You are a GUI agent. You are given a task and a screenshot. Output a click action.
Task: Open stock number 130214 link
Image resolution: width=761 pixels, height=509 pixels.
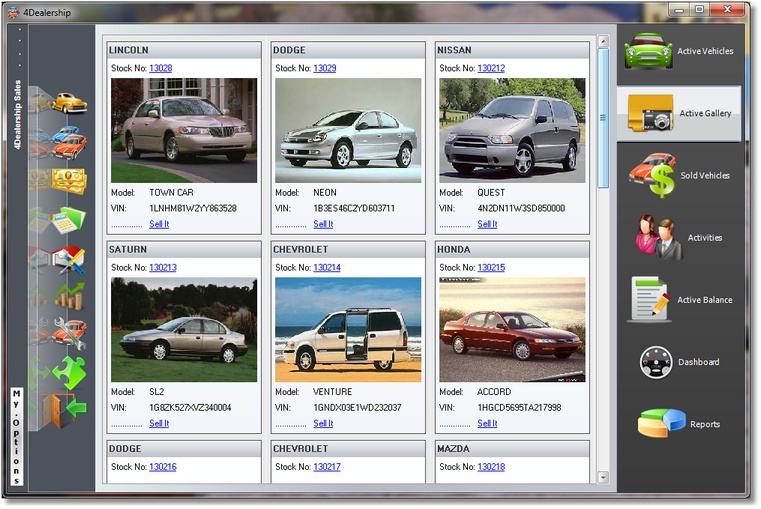pyautogui.click(x=326, y=268)
